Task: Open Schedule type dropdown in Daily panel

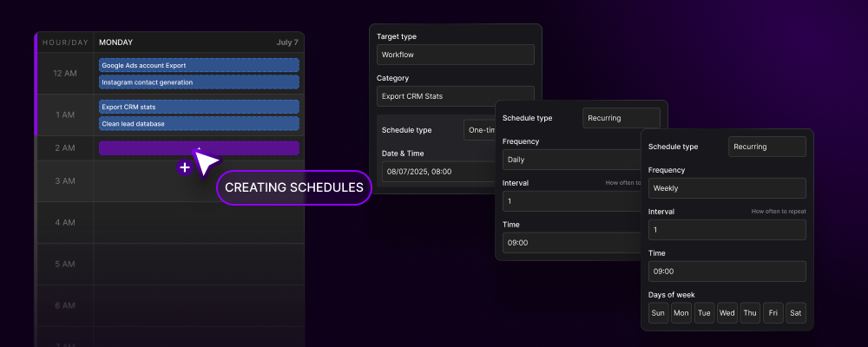Action: click(621, 118)
